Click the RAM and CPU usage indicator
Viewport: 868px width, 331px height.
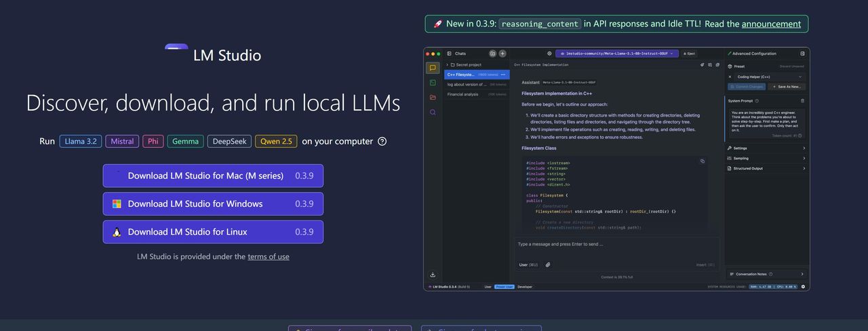click(x=773, y=287)
